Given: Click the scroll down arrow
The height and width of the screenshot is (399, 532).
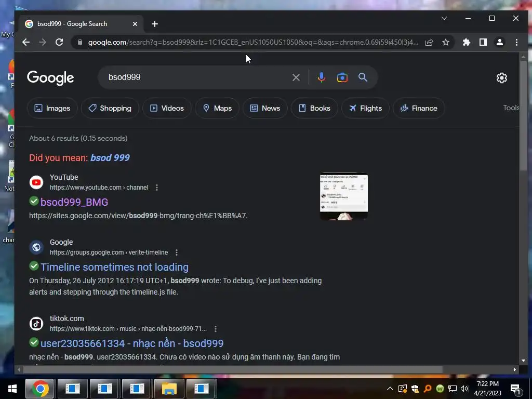Looking at the screenshot, I should tap(523, 361).
